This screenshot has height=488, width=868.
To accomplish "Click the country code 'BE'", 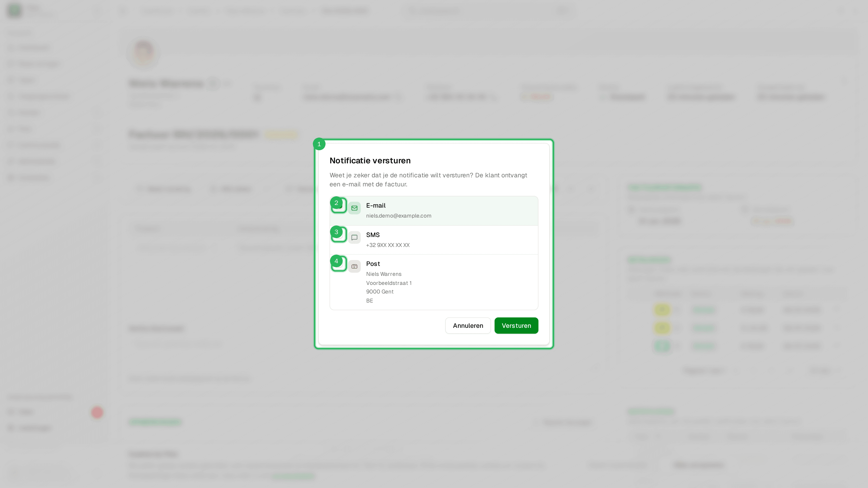I will (370, 301).
